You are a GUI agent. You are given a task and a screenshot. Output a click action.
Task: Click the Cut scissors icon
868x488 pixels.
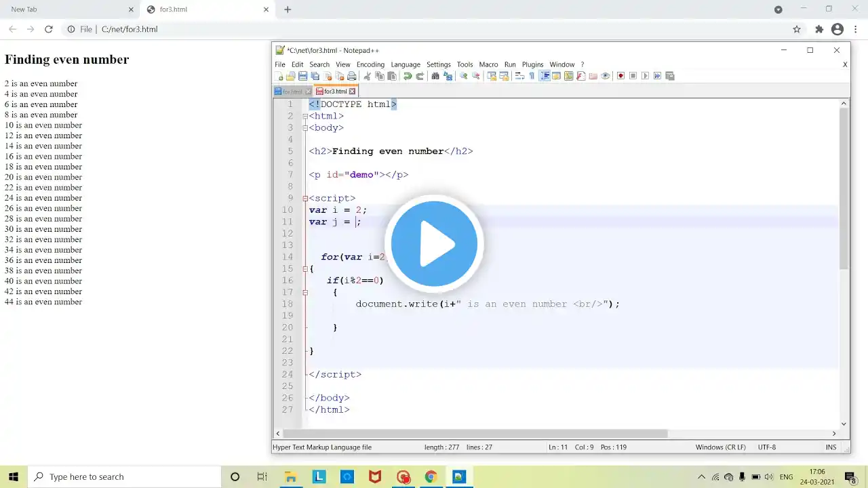click(x=368, y=76)
